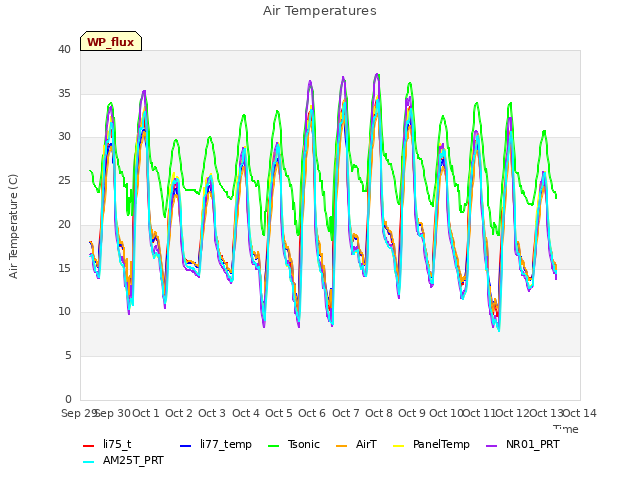Toggle the li75_t legend label

(117, 444)
